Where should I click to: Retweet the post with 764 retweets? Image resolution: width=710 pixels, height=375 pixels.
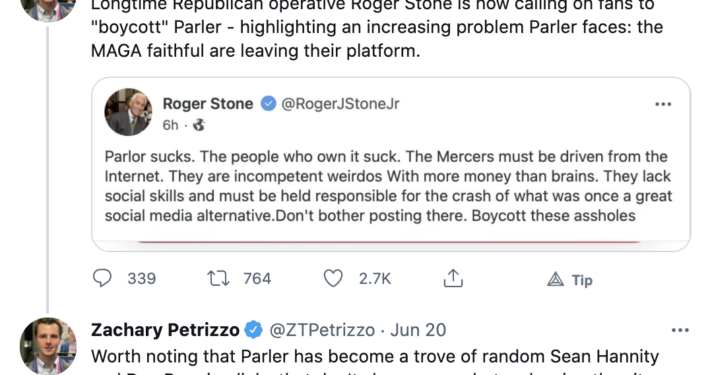coord(218,279)
